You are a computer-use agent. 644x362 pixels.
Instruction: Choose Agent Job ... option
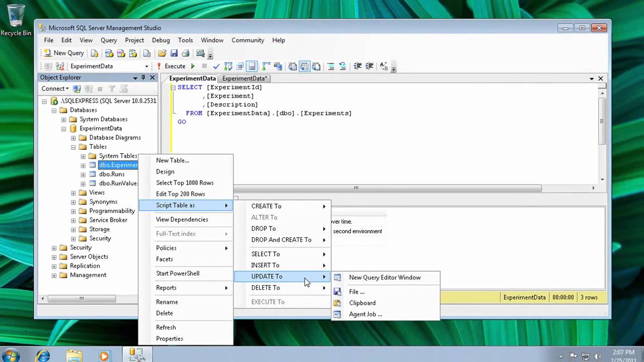pos(385,314)
